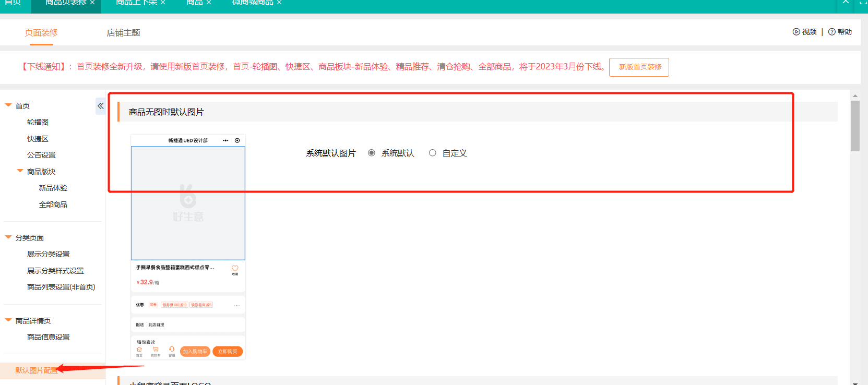The height and width of the screenshot is (385, 868).
Task: Select the 系统默认 radio option
Action: point(372,153)
